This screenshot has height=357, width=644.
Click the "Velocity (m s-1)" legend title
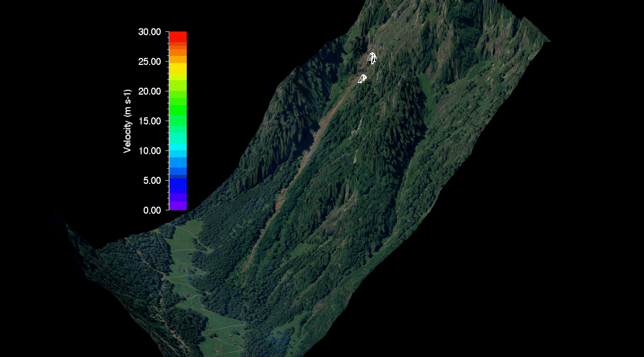(127, 121)
